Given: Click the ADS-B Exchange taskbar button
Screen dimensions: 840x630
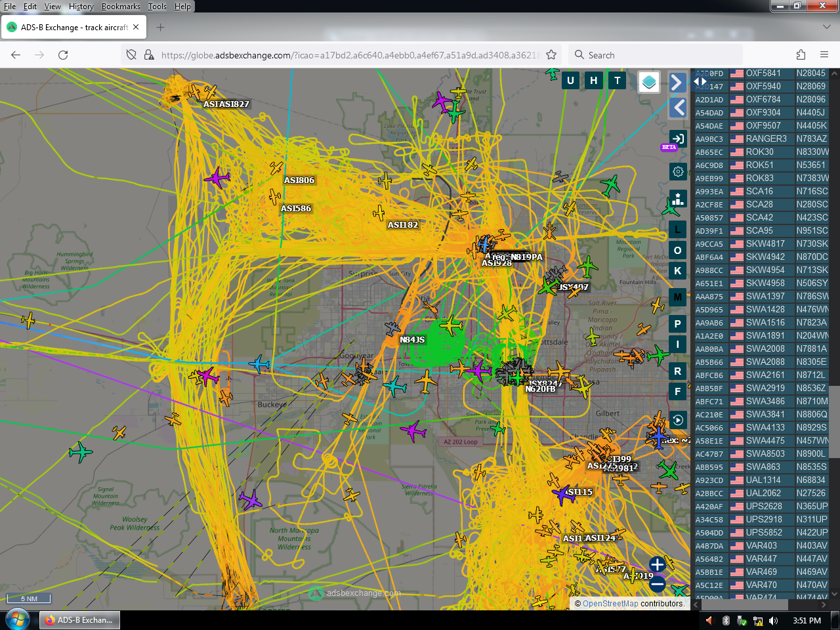Looking at the screenshot, I should click(x=79, y=620).
